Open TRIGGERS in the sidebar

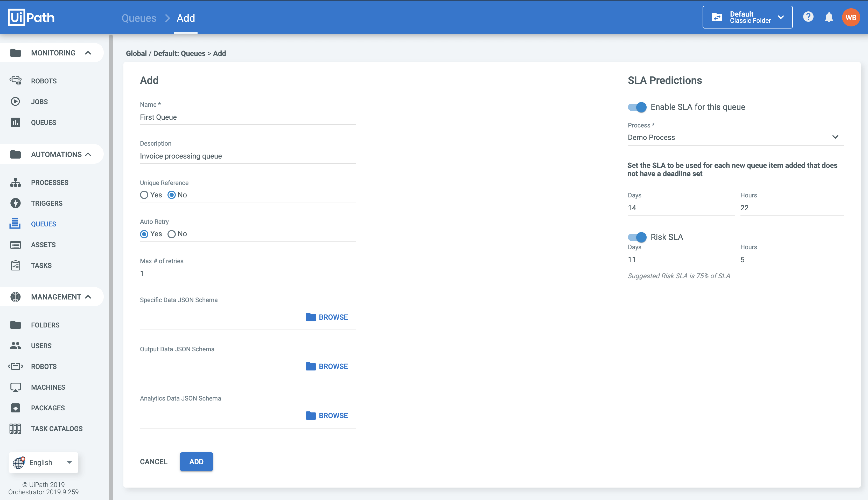pyautogui.click(x=47, y=203)
